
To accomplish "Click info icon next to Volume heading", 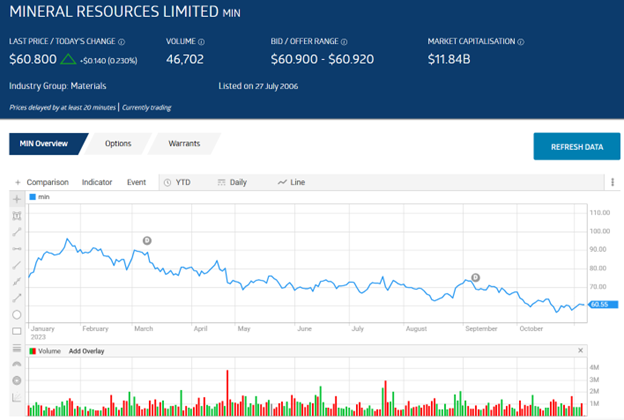I will [201, 42].
